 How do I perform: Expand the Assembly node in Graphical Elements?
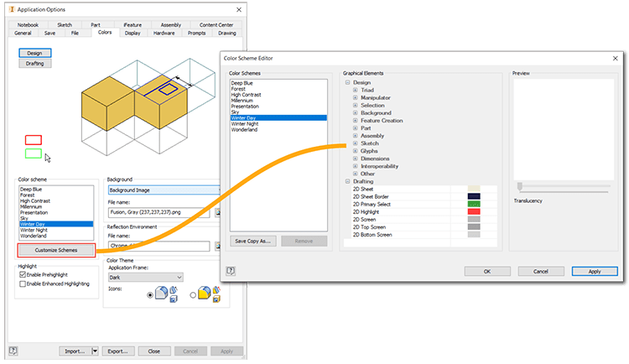tap(355, 136)
